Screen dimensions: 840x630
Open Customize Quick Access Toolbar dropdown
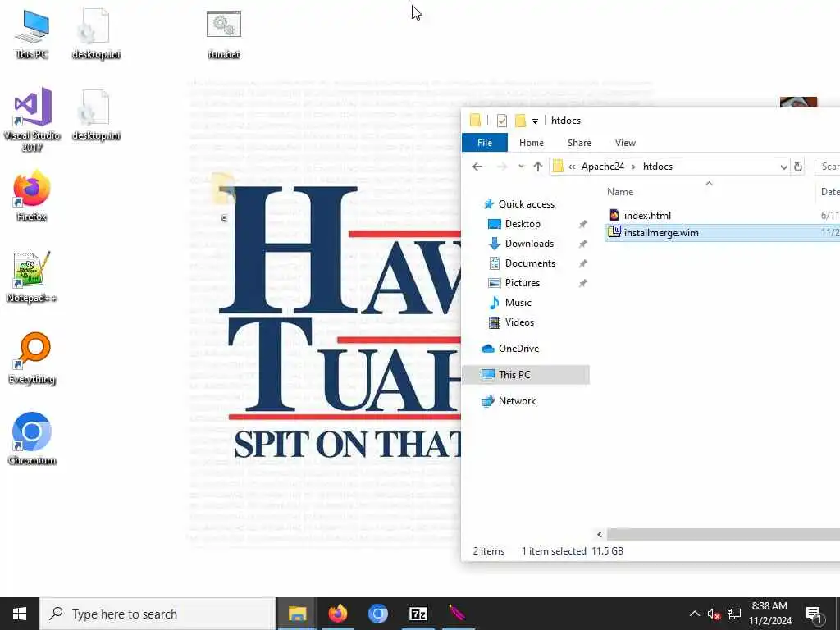click(535, 121)
